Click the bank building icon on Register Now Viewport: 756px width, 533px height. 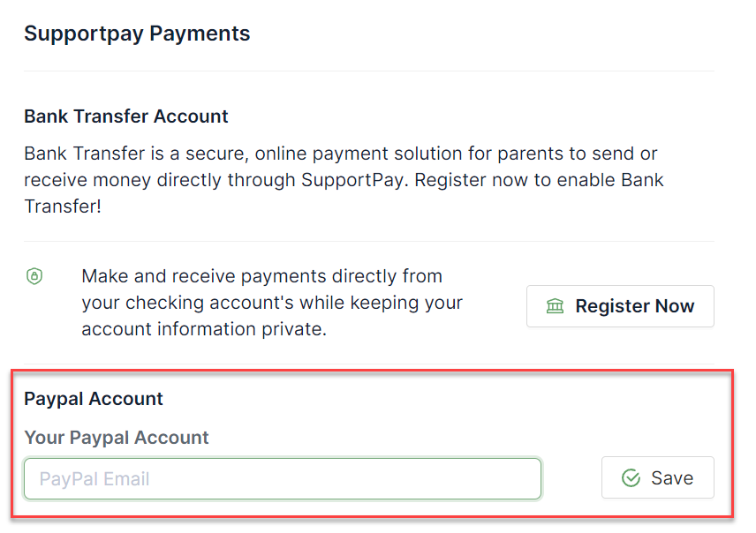point(555,306)
